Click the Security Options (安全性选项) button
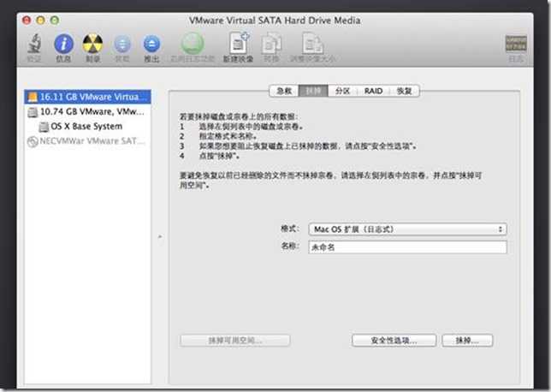The height and width of the screenshot is (392, 551). pos(394,341)
